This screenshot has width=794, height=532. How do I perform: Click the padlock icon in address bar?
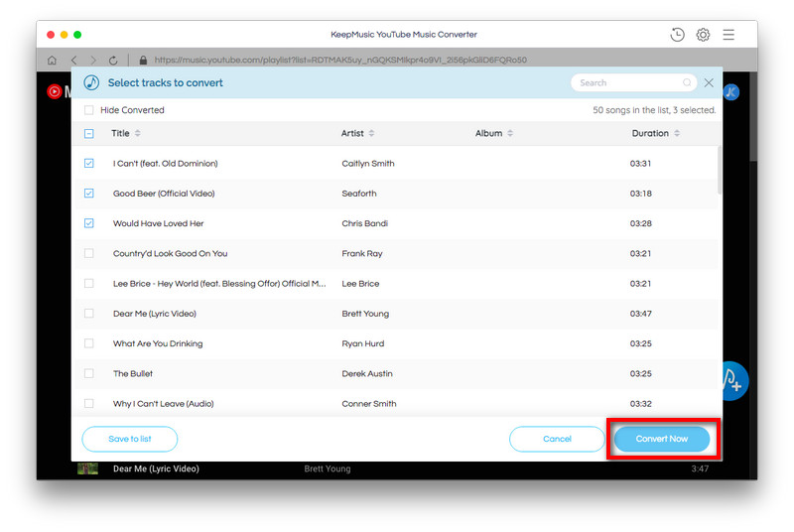[143, 61]
